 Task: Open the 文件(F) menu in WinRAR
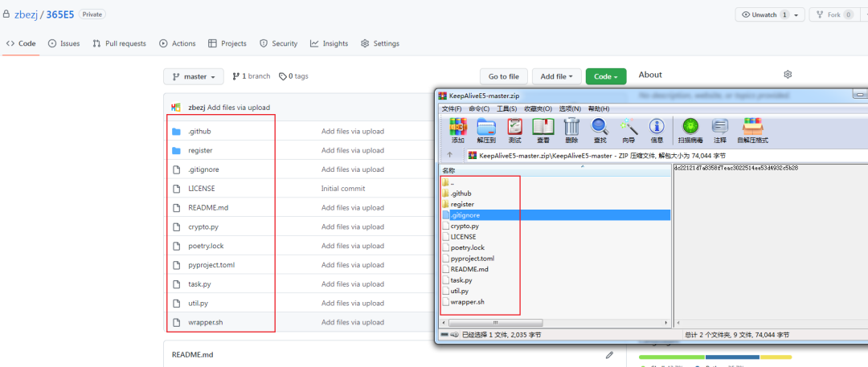point(452,108)
